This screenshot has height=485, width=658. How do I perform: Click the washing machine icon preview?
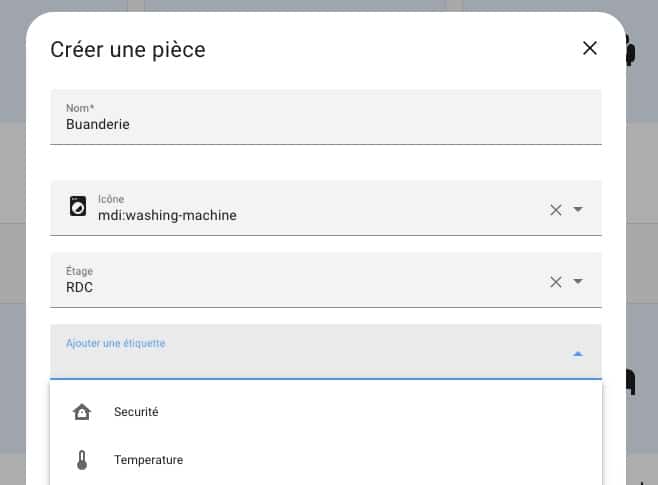(x=78, y=206)
